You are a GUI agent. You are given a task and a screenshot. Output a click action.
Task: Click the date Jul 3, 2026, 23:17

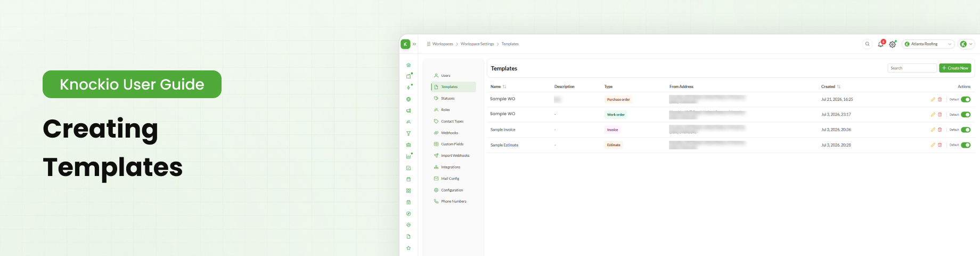pyautogui.click(x=836, y=115)
